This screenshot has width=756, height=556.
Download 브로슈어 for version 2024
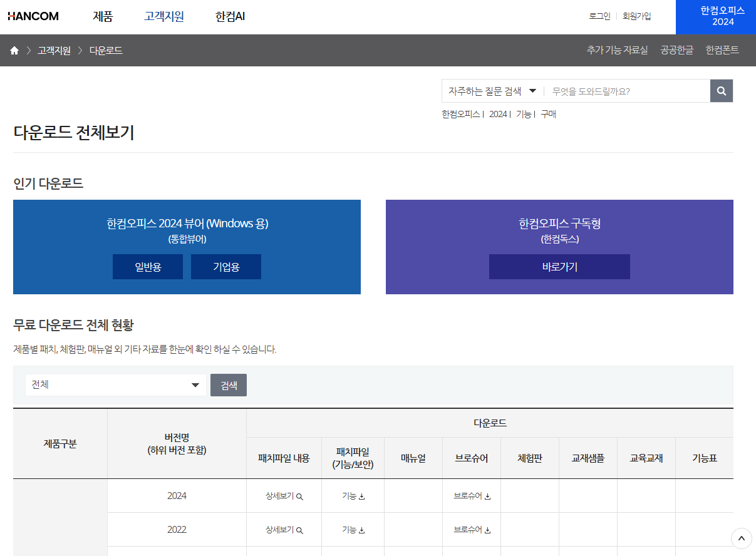472,496
